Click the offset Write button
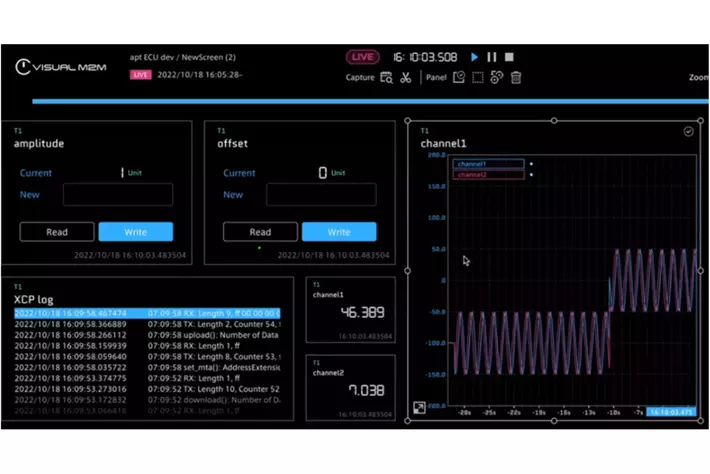Viewport: 710px width, 474px height. (x=339, y=232)
